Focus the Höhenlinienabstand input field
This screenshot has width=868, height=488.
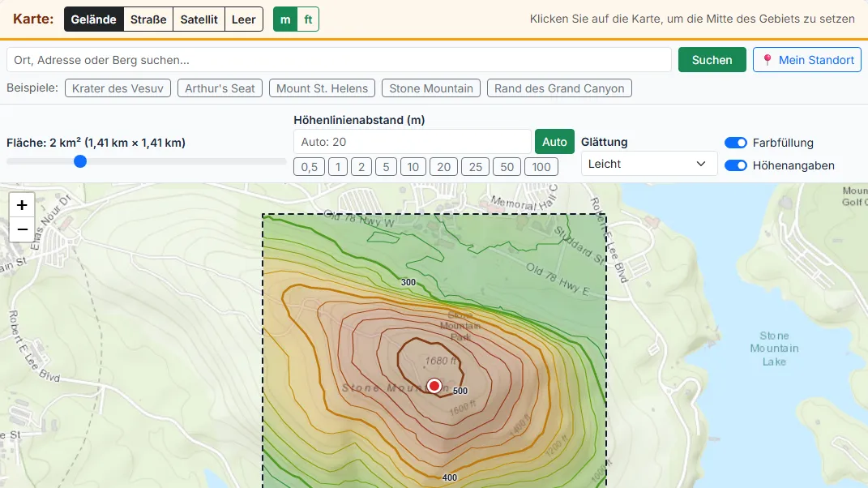(413, 142)
